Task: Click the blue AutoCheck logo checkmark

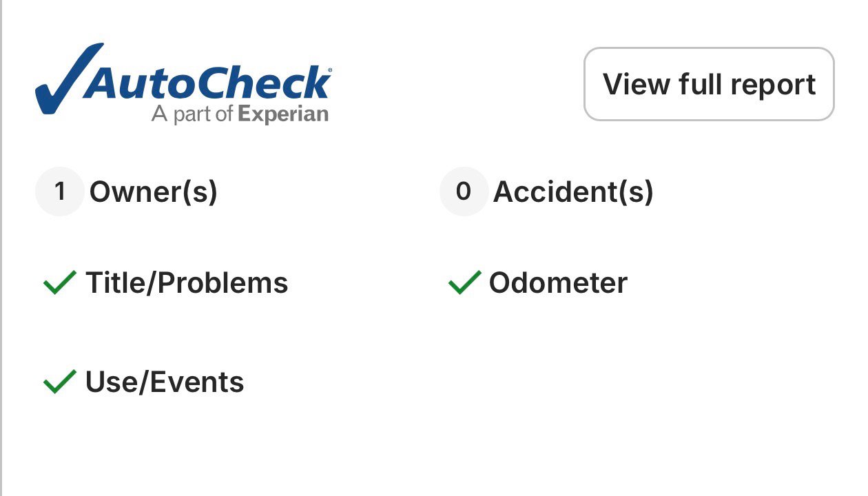Action: click(x=69, y=78)
